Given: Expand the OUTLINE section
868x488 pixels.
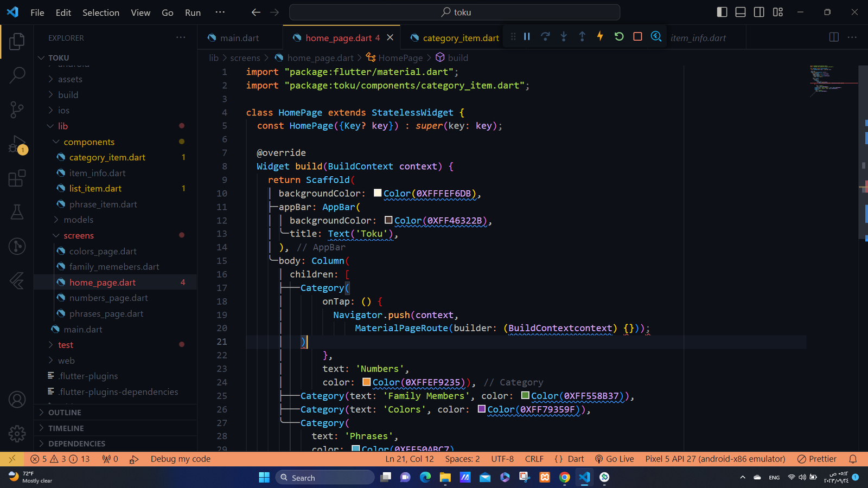Looking at the screenshot, I should click(x=65, y=413).
